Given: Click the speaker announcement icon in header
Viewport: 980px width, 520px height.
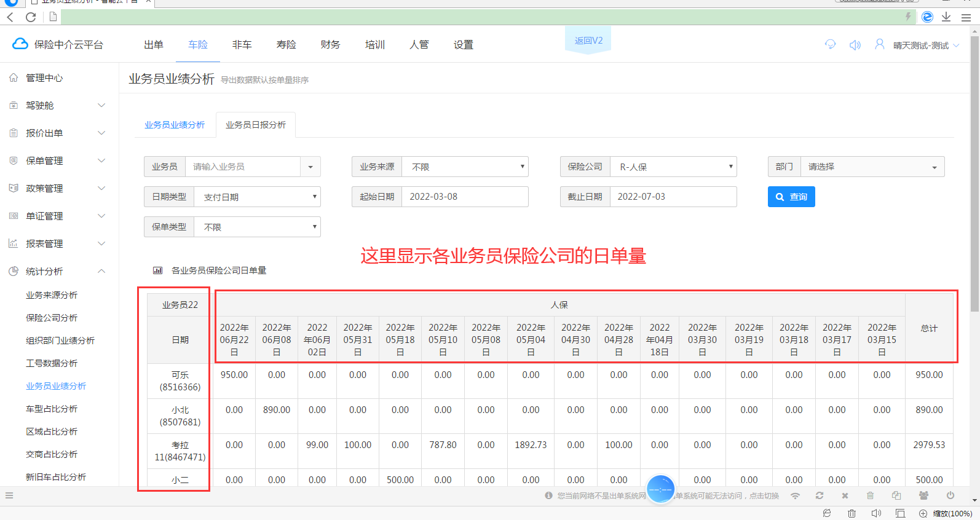Looking at the screenshot, I should point(855,45).
